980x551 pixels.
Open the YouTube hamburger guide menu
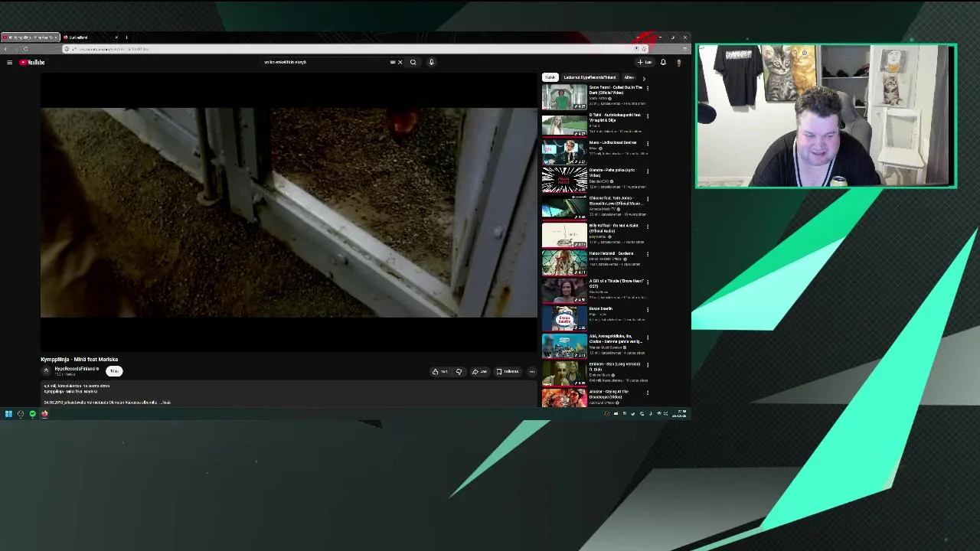click(x=9, y=62)
